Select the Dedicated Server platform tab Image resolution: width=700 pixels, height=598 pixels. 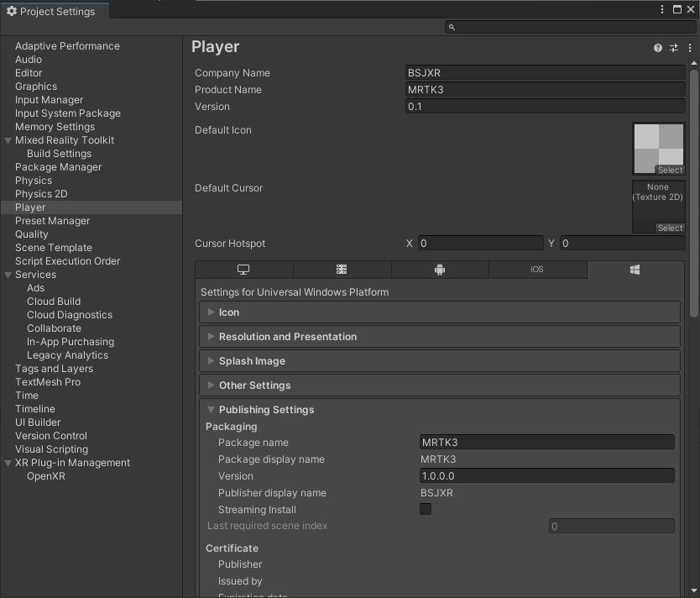[x=342, y=270]
